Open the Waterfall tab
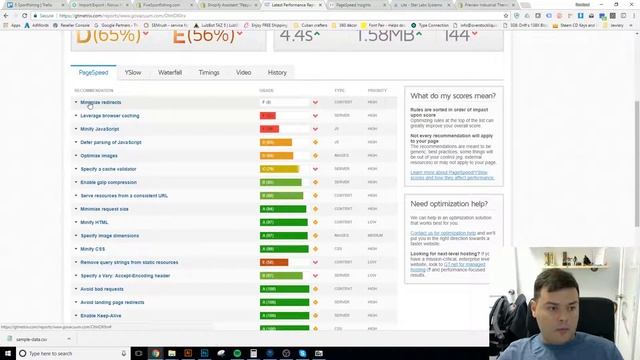 (170, 73)
